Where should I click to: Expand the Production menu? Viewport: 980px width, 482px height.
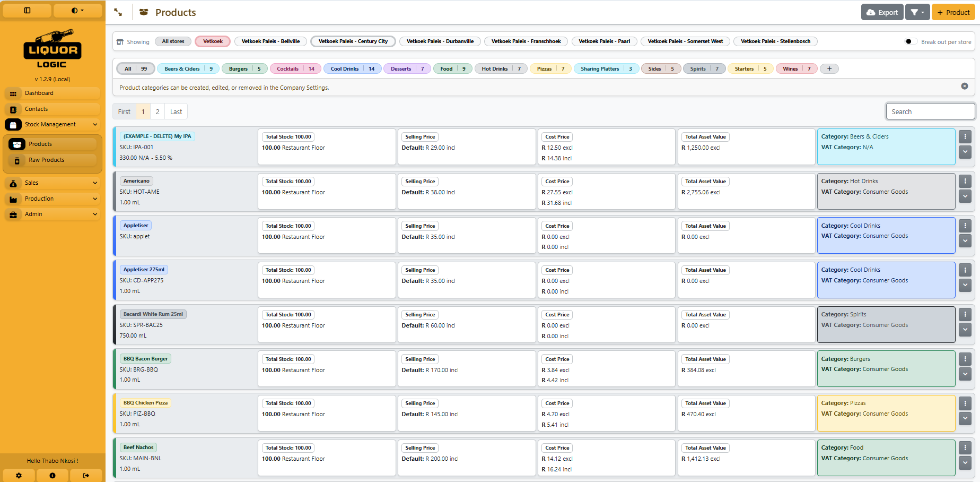point(52,199)
